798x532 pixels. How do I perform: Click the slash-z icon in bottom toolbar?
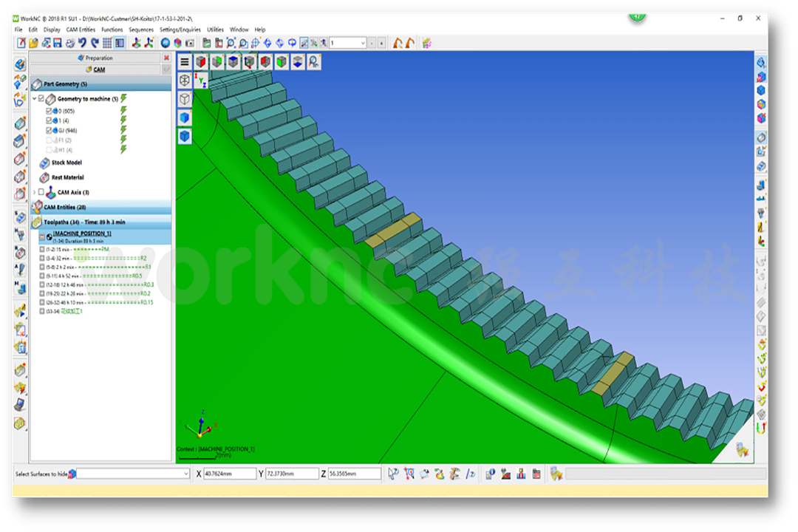pyautogui.click(x=471, y=474)
